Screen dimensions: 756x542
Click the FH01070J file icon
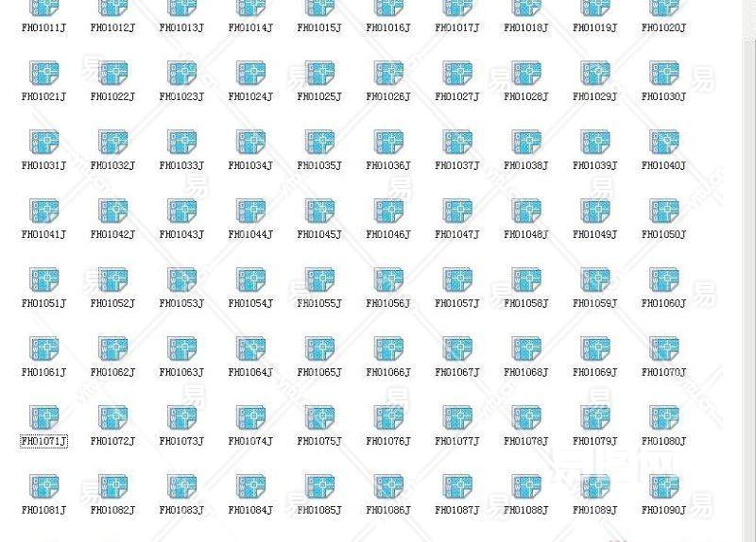coord(664,348)
